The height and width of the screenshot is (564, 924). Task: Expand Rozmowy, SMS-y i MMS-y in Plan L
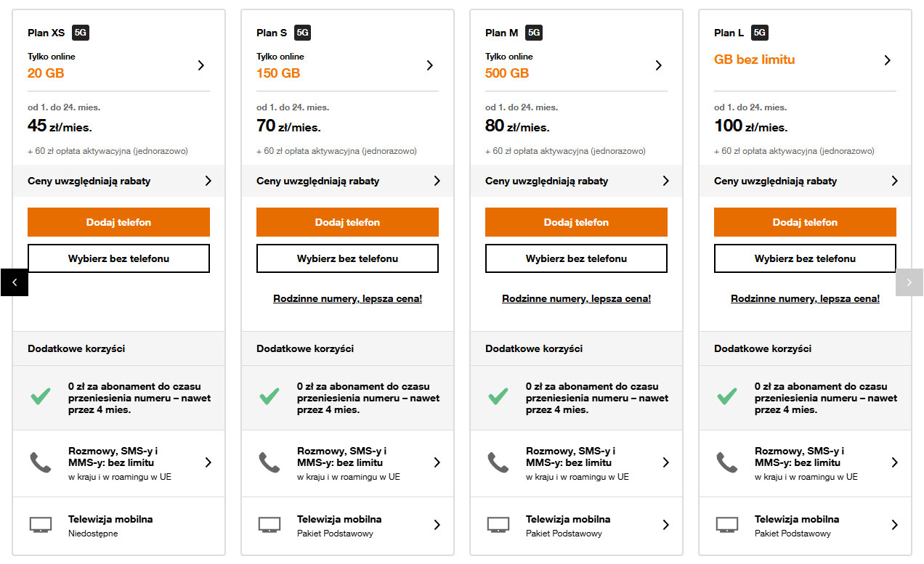tap(894, 462)
